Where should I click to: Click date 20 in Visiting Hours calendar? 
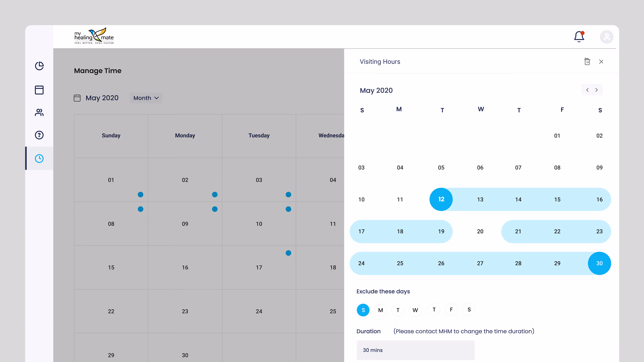480,231
